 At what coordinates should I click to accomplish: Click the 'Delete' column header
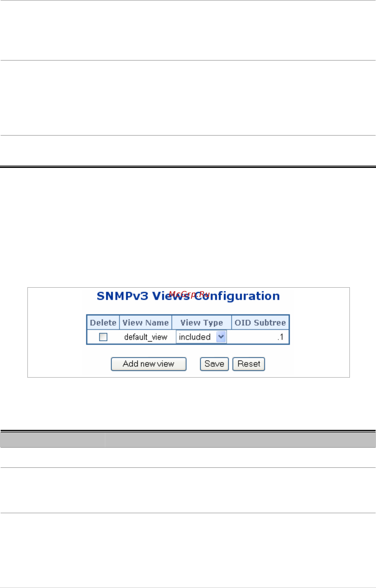(103, 322)
